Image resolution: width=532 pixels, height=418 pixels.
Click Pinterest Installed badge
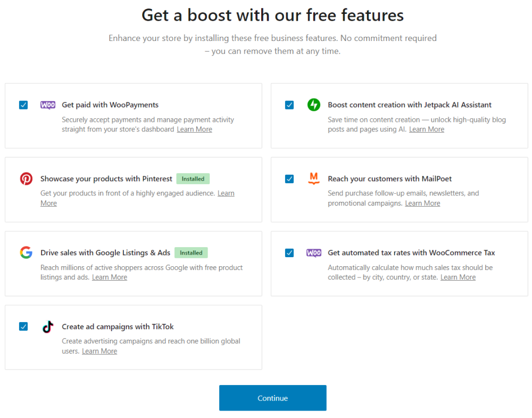pos(193,178)
